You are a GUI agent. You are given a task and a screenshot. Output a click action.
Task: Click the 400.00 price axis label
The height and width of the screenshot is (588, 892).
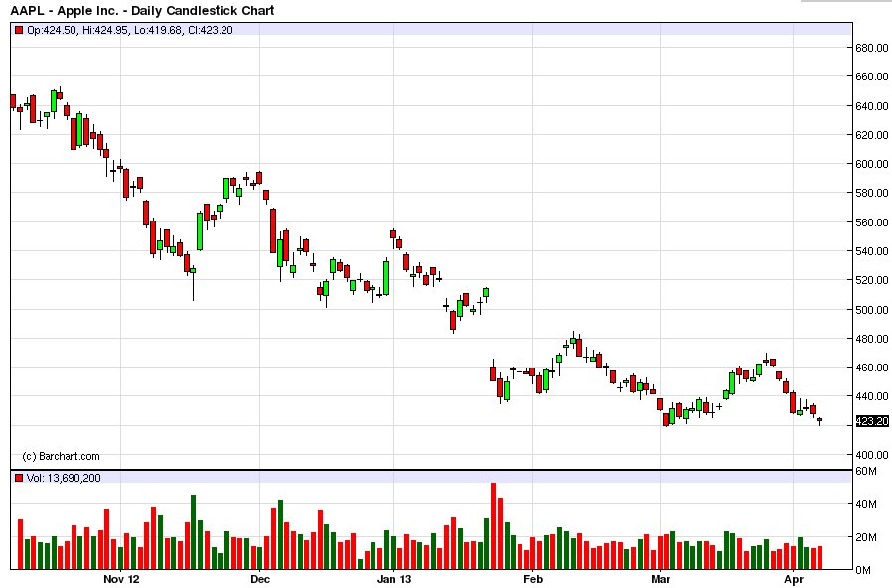871,455
